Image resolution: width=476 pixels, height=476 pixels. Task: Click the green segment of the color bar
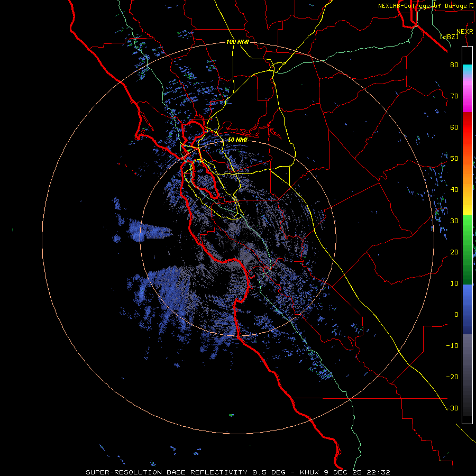pos(467,250)
